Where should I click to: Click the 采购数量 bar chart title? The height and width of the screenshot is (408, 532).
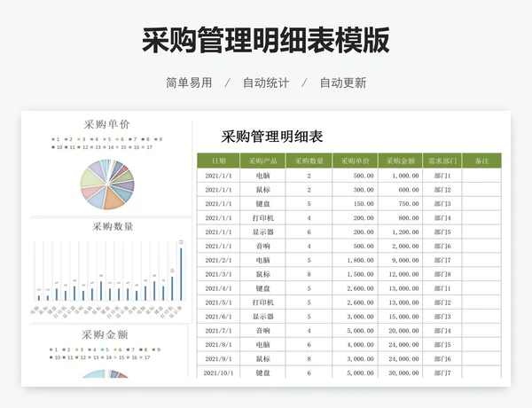[113, 226]
